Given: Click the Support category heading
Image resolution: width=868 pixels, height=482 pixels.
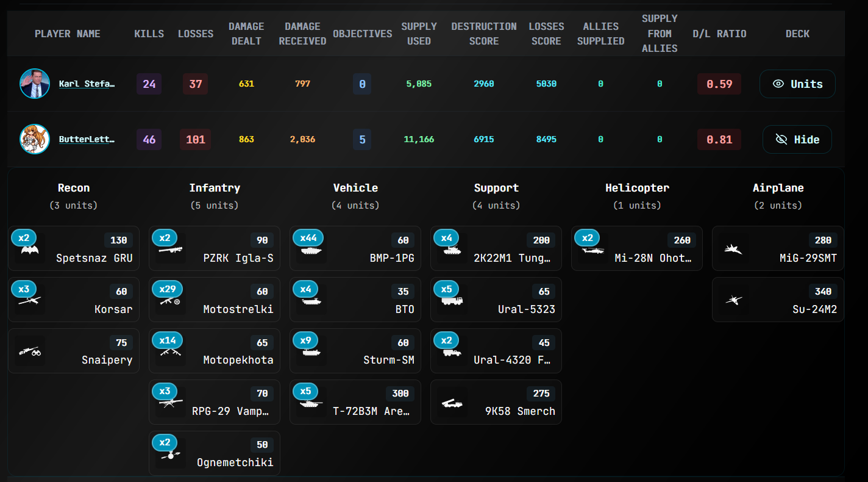Looking at the screenshot, I should pyautogui.click(x=496, y=188).
